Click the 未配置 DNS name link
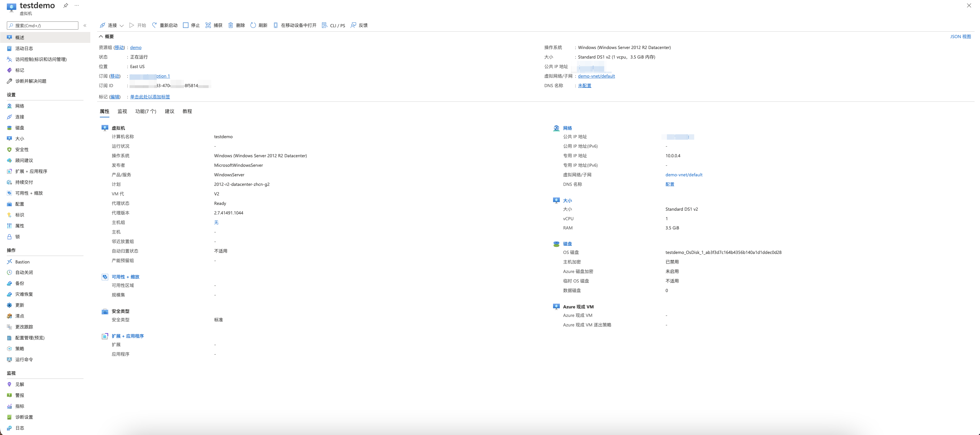This screenshot has height=435, width=980. tap(584, 85)
